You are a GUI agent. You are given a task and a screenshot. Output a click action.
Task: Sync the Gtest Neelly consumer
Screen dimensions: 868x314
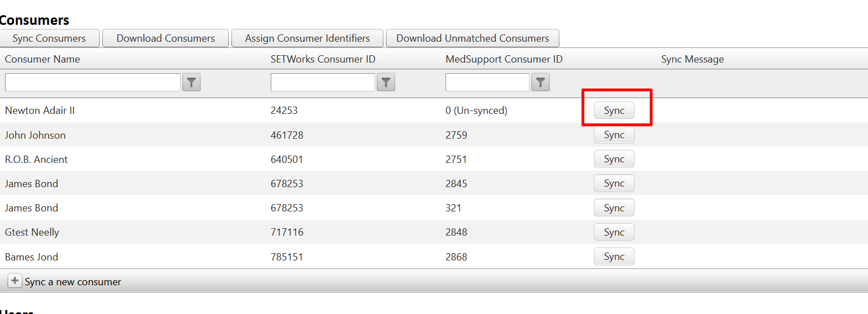(614, 232)
